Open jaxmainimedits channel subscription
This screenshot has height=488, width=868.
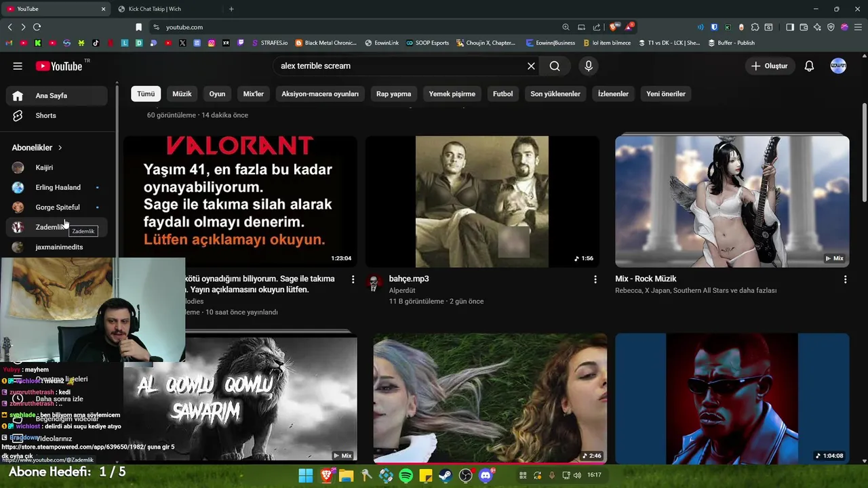point(57,247)
